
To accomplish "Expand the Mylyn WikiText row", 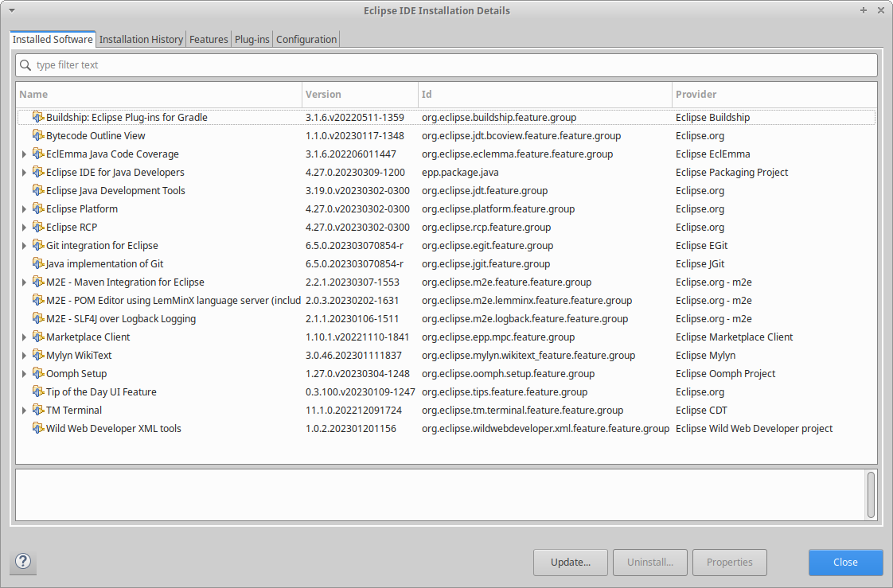I will point(24,355).
